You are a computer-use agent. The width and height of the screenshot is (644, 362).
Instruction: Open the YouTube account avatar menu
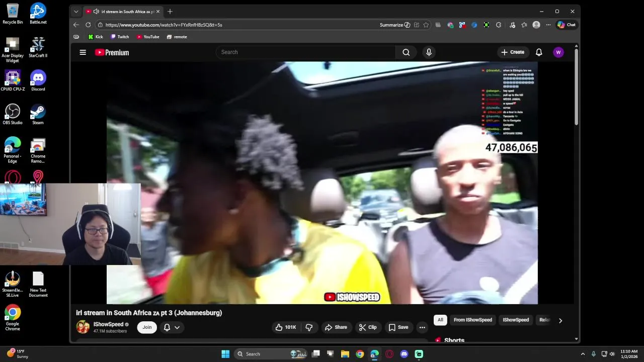point(558,52)
